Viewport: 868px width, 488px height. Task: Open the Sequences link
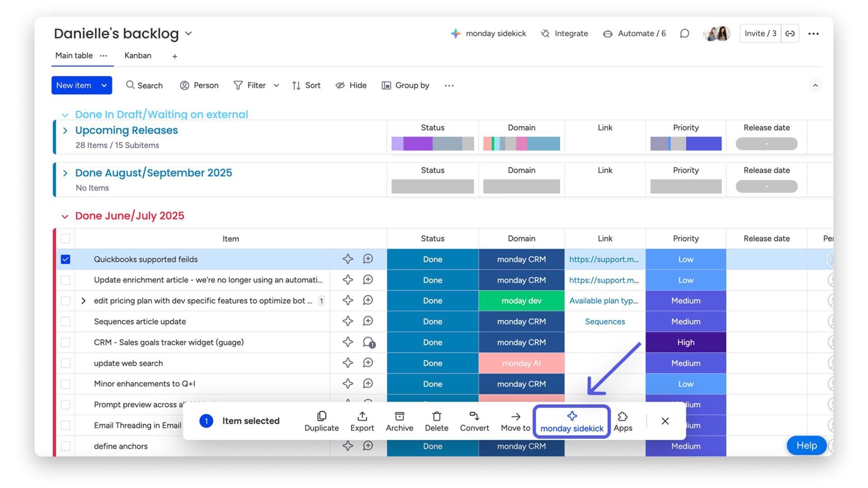click(x=605, y=322)
